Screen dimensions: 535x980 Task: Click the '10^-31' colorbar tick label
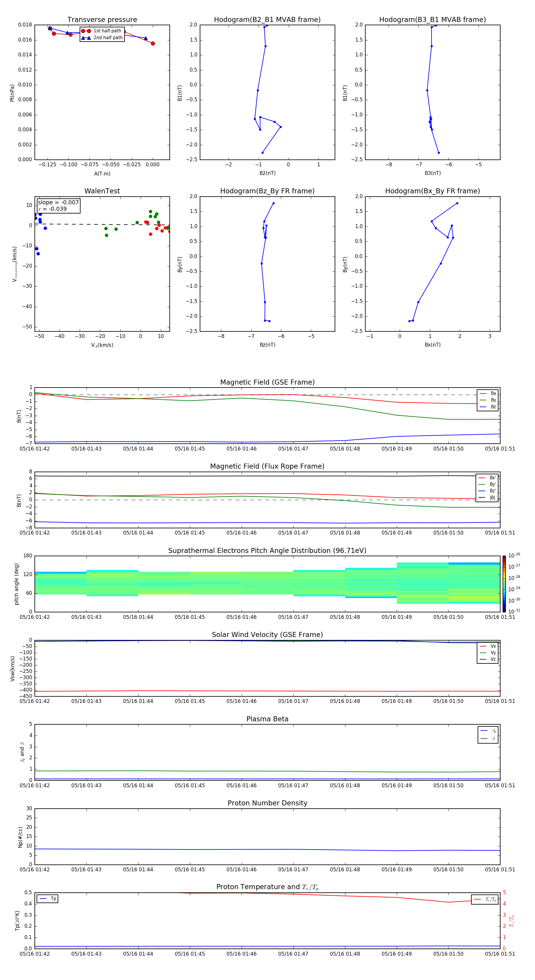[514, 611]
